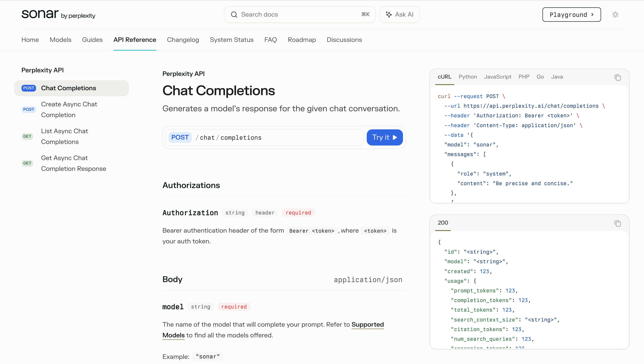Select the 200 response status tab

(443, 223)
